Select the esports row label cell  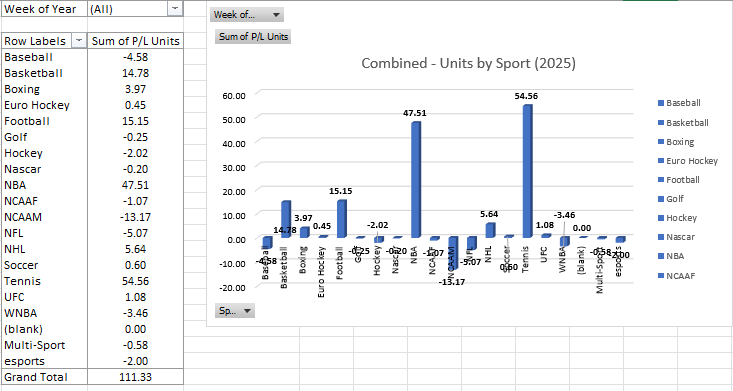click(x=44, y=361)
